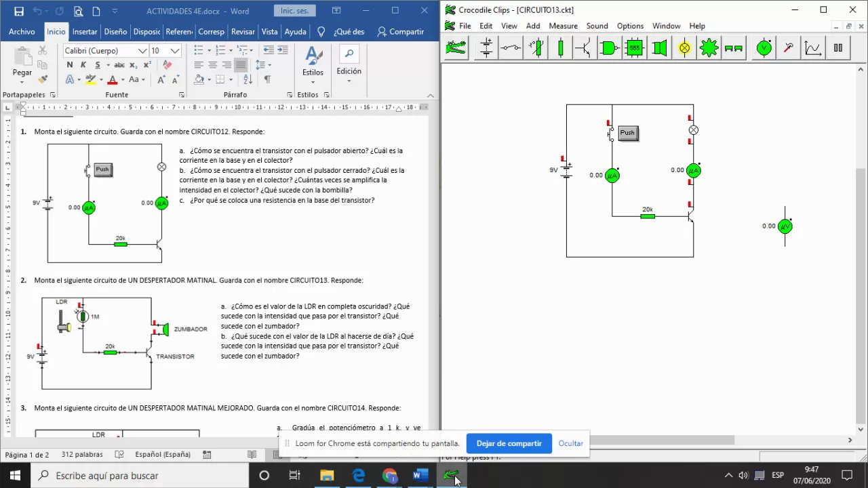Viewport: 868px width, 488px height.
Task: Open the logic gates toolbar icon
Action: coord(610,48)
